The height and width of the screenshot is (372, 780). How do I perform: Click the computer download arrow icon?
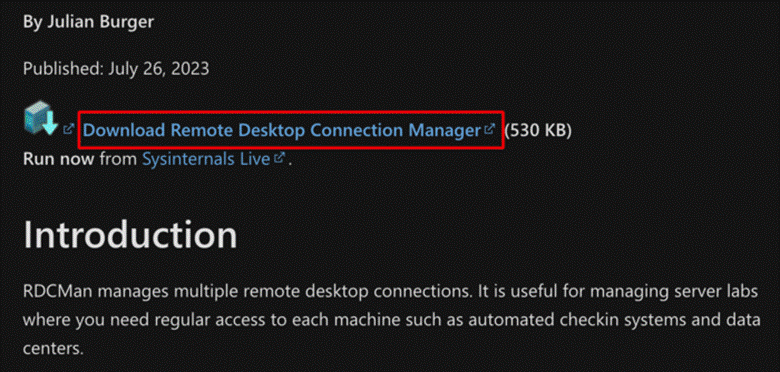click(x=41, y=118)
